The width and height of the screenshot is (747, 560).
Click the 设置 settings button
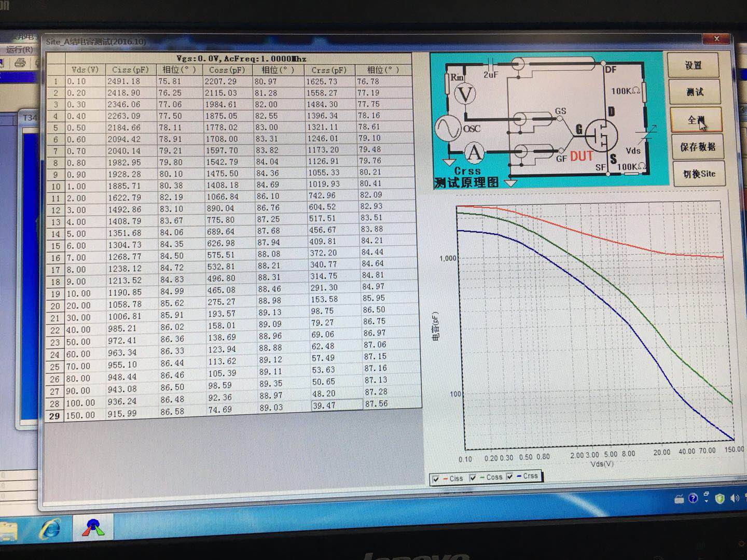click(694, 65)
